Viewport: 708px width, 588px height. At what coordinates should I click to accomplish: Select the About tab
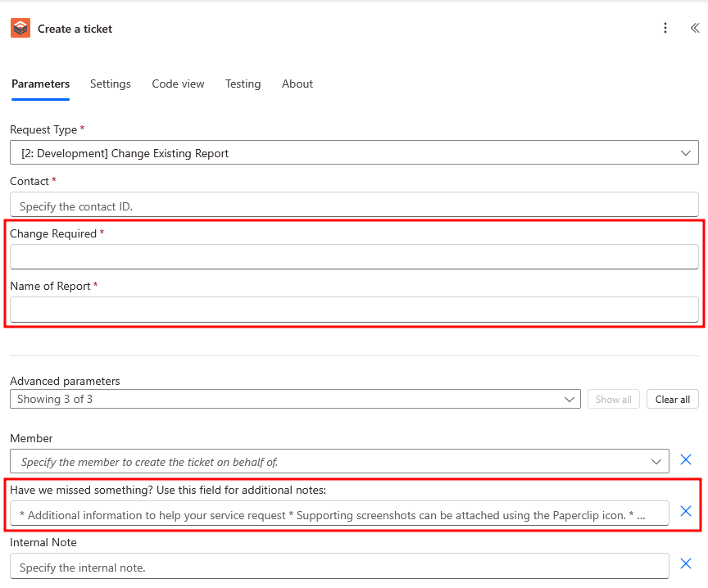point(297,84)
